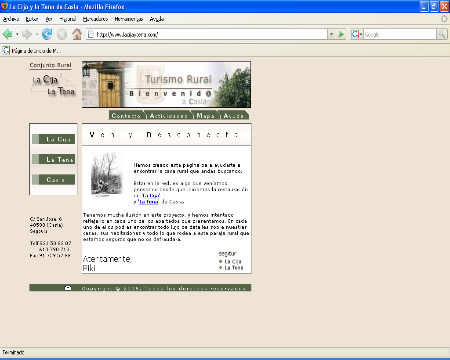This screenshot has width=450, height=360.
Task: Open the Ayuda menu
Action: coord(157,19)
